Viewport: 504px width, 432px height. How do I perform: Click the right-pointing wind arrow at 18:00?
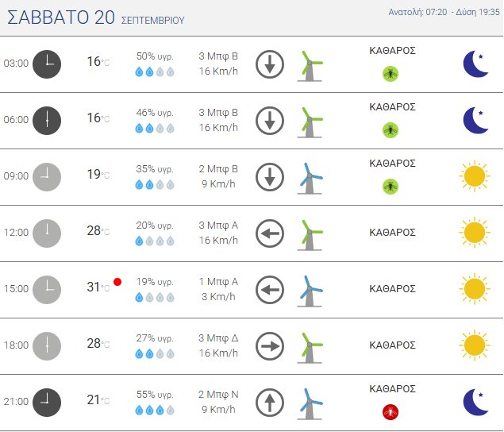pos(270,345)
